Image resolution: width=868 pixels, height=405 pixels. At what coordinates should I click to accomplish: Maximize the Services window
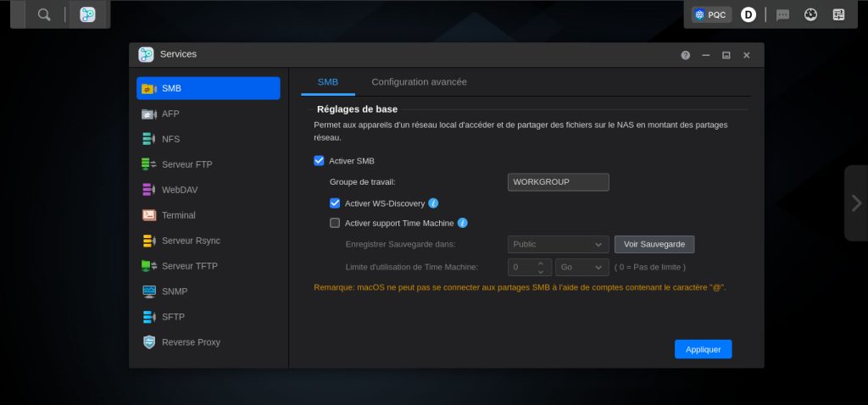pyautogui.click(x=726, y=55)
